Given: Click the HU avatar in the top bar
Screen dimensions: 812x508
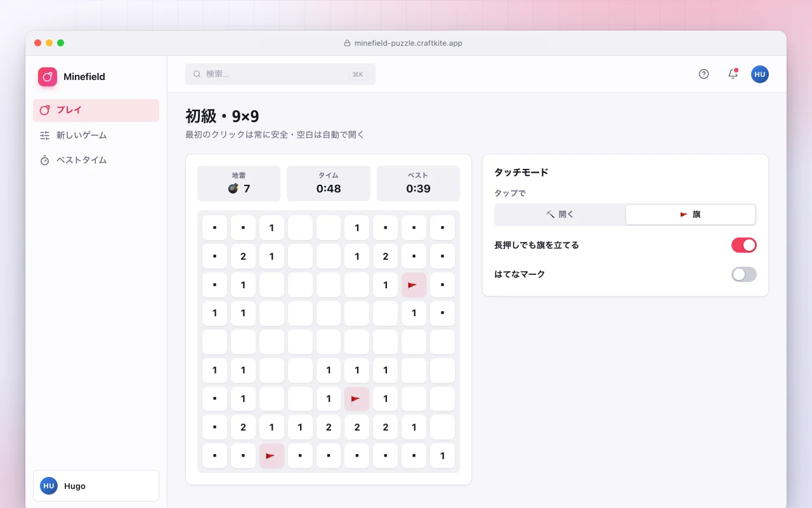Looking at the screenshot, I should (x=760, y=74).
